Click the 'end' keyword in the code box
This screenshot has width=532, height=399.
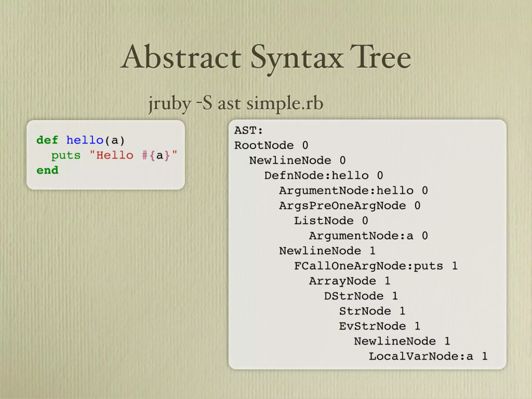point(48,170)
